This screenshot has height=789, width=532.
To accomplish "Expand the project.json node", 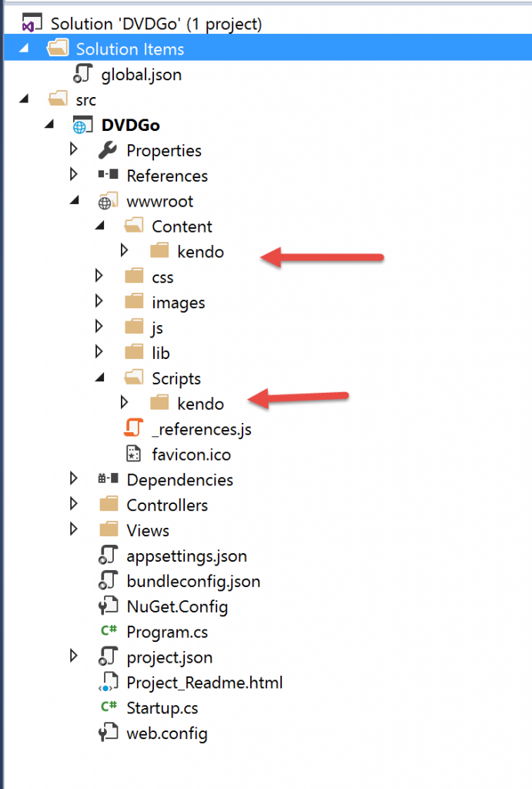I will coord(74,655).
